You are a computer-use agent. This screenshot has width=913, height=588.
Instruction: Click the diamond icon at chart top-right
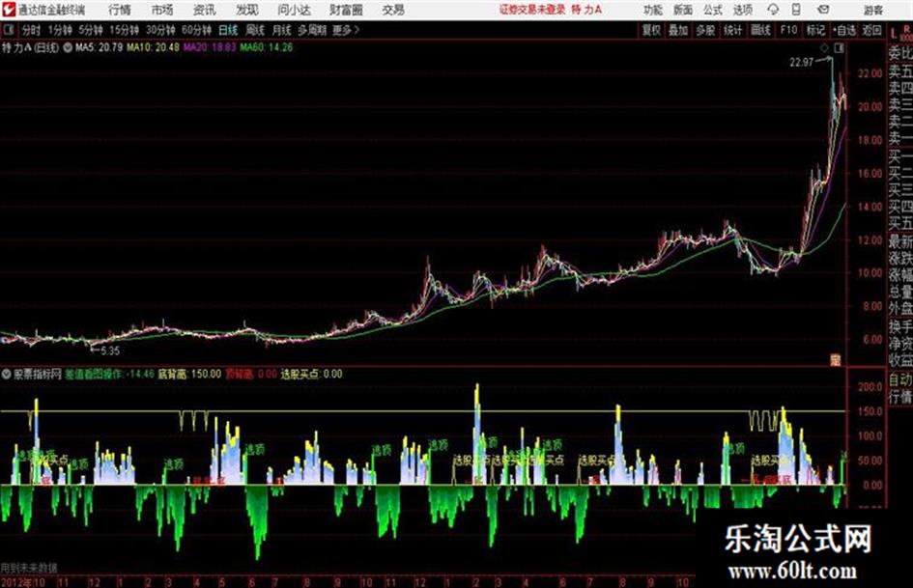coord(824,48)
